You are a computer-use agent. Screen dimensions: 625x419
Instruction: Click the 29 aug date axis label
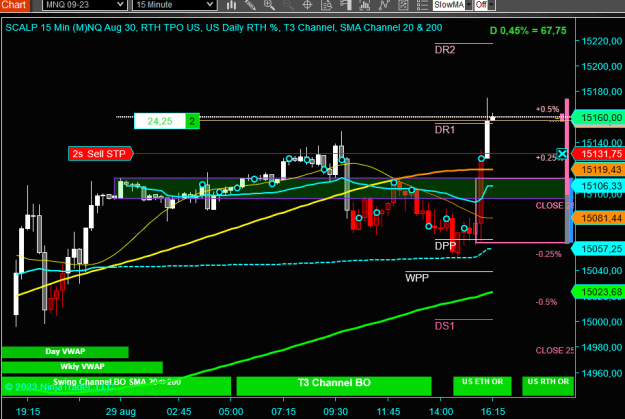pos(120,411)
